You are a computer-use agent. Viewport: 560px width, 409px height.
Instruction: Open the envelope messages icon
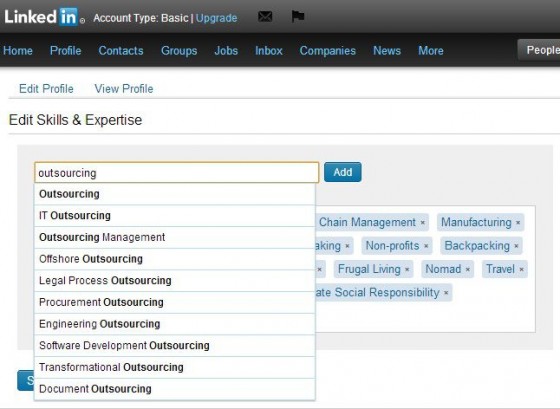point(265,16)
